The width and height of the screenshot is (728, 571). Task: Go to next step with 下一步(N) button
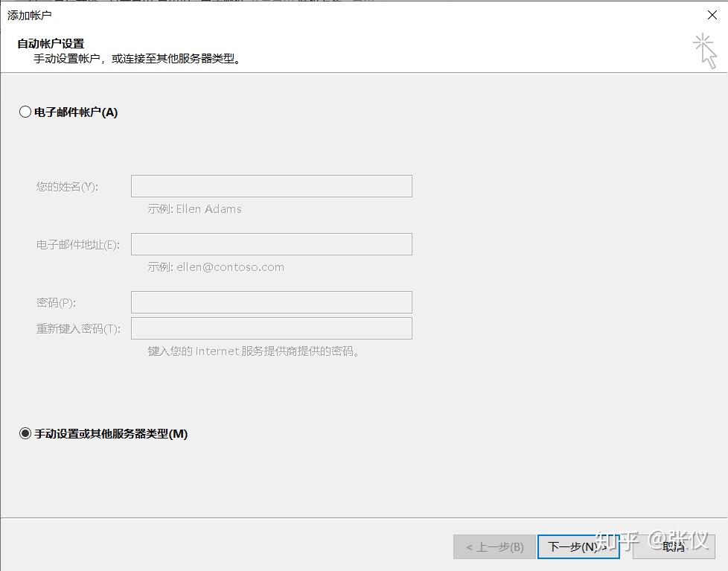coord(578,547)
